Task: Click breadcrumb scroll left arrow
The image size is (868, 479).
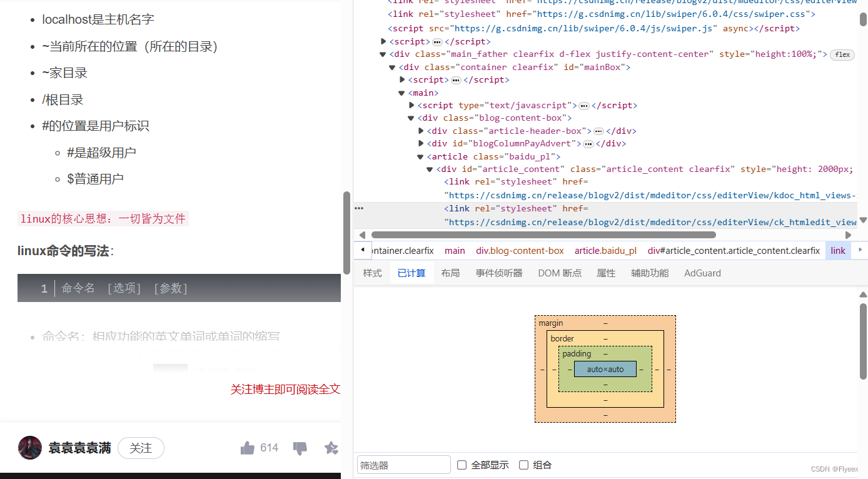Action: [x=363, y=250]
